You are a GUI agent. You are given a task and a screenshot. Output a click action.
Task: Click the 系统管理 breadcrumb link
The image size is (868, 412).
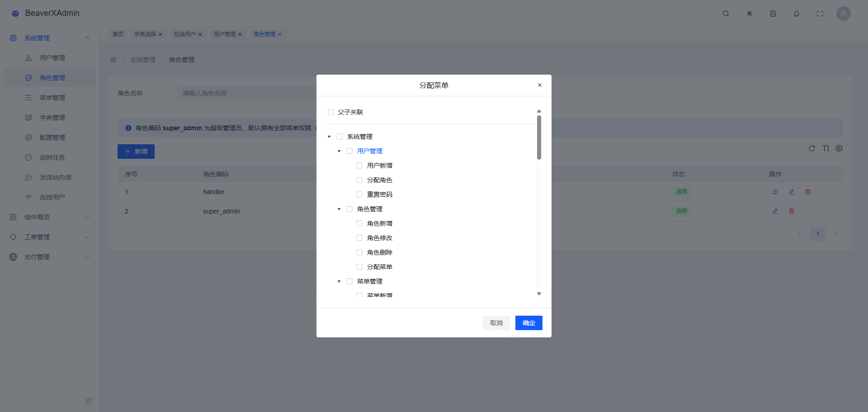coord(143,60)
